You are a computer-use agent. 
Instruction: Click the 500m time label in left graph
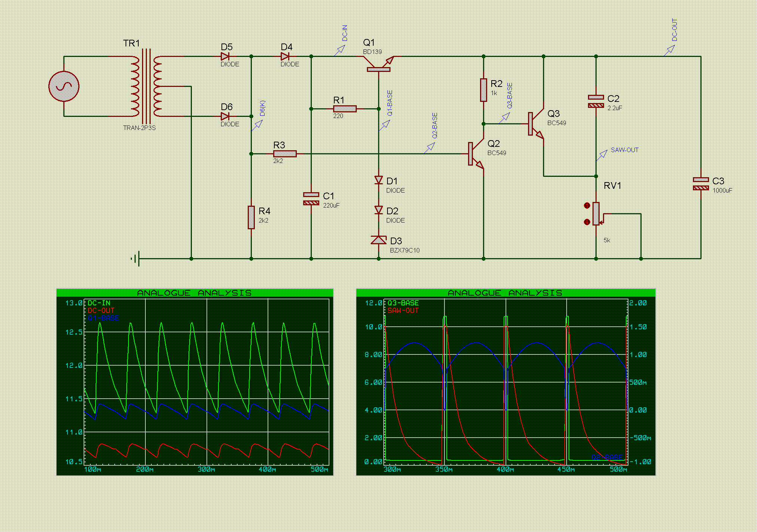pyautogui.click(x=319, y=469)
